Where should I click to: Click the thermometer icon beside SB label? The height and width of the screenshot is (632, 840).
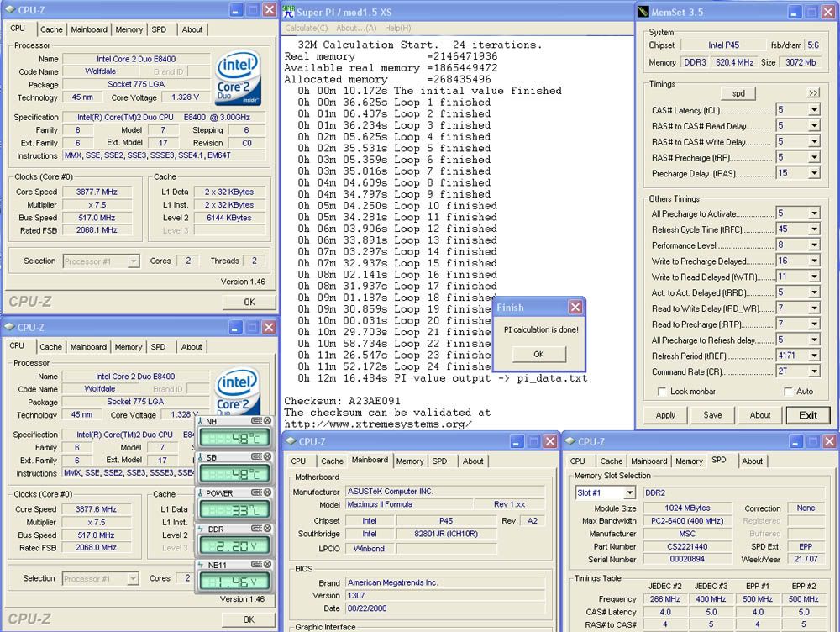click(201, 457)
